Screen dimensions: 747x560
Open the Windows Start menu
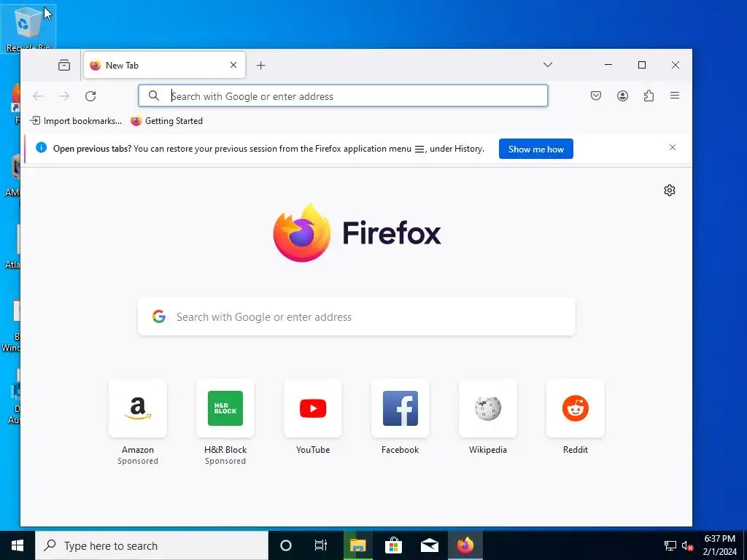click(18, 545)
